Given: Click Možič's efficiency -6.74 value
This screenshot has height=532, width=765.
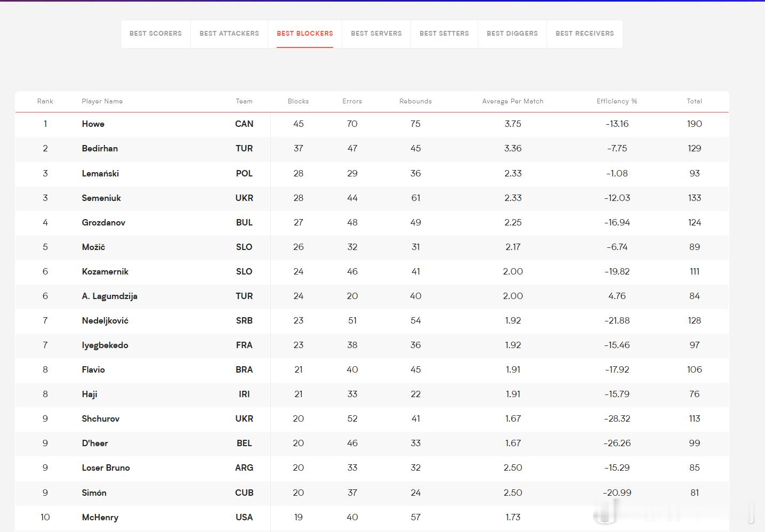Looking at the screenshot, I should (617, 247).
